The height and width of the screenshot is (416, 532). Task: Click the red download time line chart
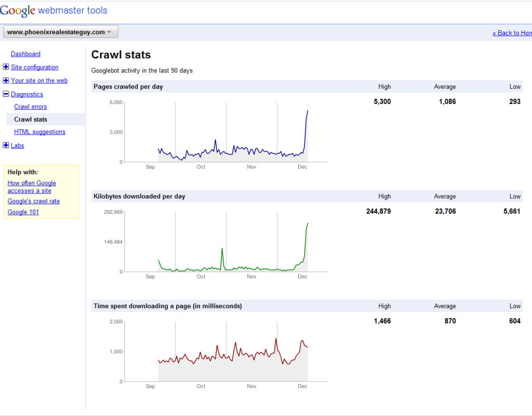pos(227,352)
